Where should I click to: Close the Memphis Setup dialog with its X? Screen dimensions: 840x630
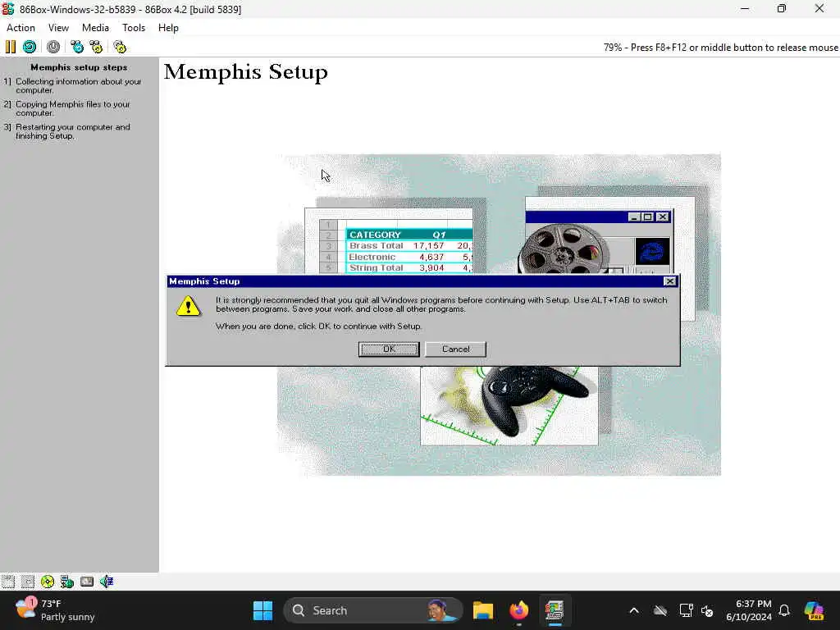coord(669,281)
